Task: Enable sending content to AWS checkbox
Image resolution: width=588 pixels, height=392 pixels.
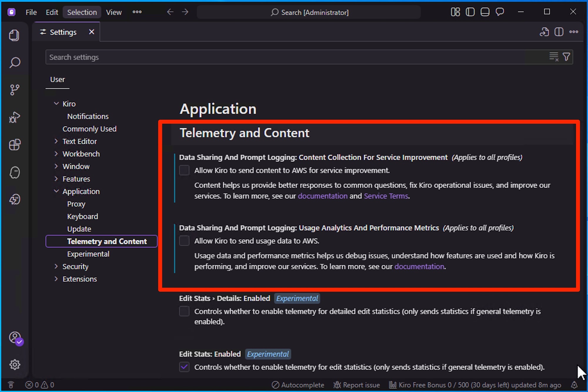Action: click(184, 170)
